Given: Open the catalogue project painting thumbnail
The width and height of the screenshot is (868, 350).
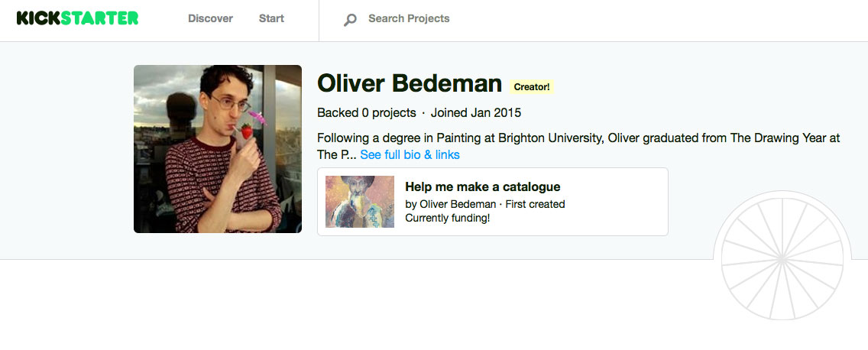Looking at the screenshot, I should tap(360, 202).
